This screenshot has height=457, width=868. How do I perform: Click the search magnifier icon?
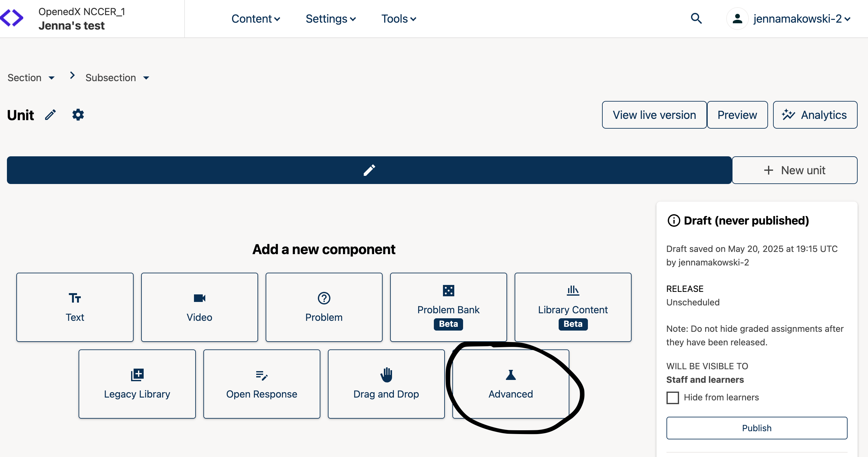(x=696, y=19)
